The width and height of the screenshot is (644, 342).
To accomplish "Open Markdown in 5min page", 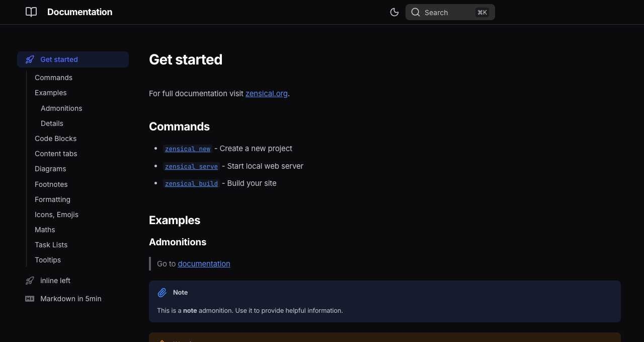I will 70,299.
